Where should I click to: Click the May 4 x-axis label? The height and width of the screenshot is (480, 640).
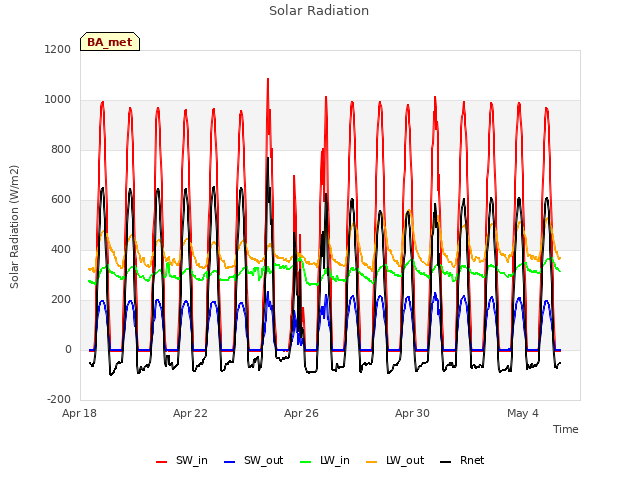523,413
